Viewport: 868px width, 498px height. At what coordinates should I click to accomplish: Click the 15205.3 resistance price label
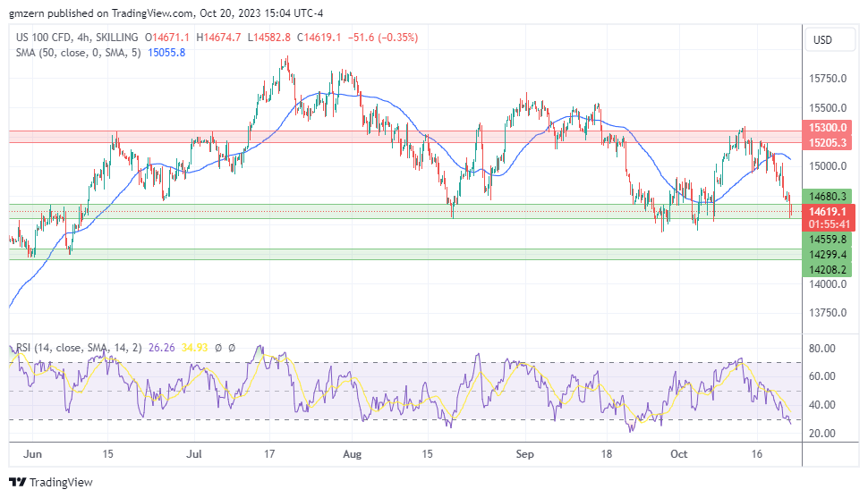click(x=827, y=143)
